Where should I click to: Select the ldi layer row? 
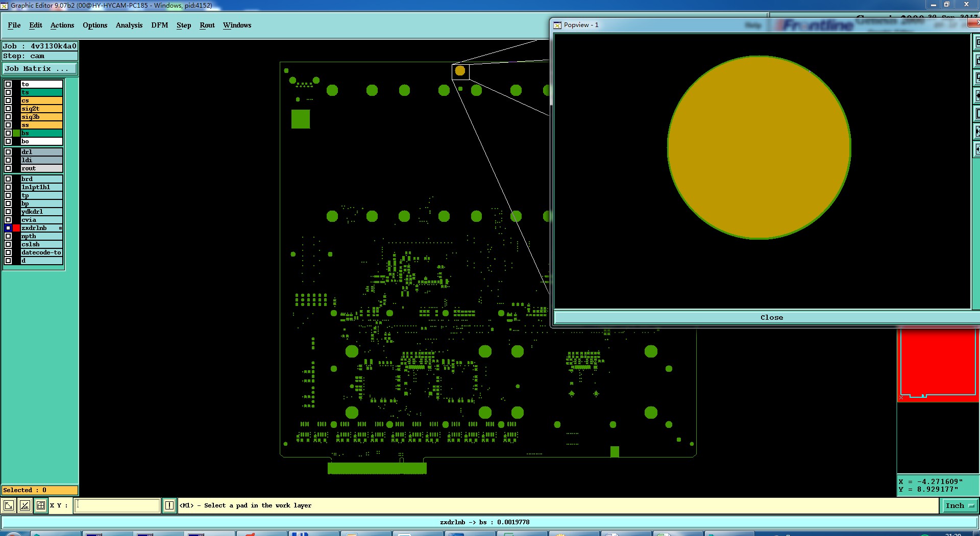coord(41,160)
